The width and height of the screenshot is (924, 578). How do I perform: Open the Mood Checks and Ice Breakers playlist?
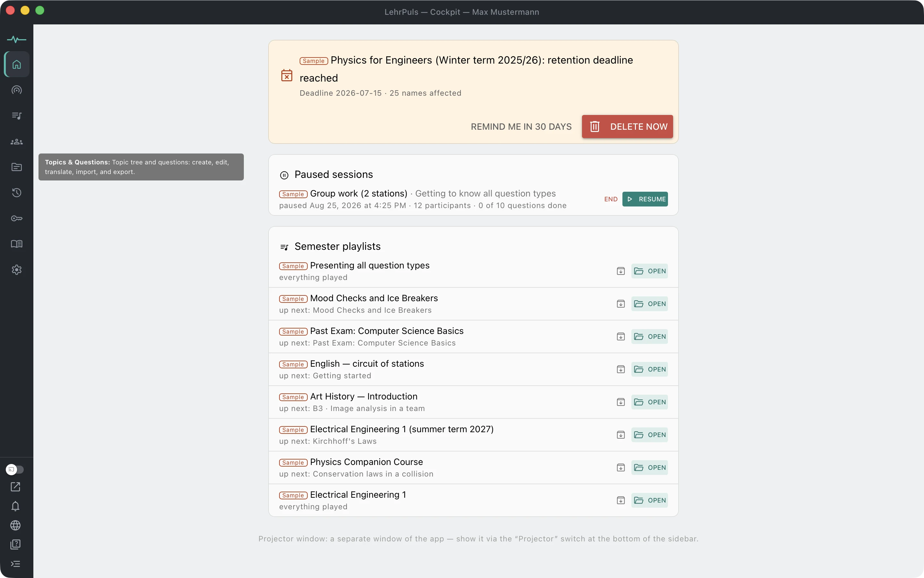point(649,304)
